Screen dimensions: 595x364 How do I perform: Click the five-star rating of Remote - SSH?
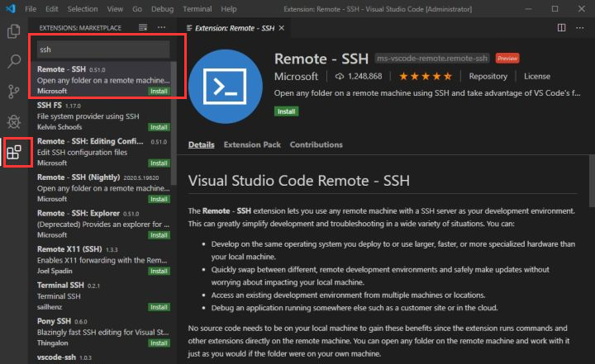point(426,76)
